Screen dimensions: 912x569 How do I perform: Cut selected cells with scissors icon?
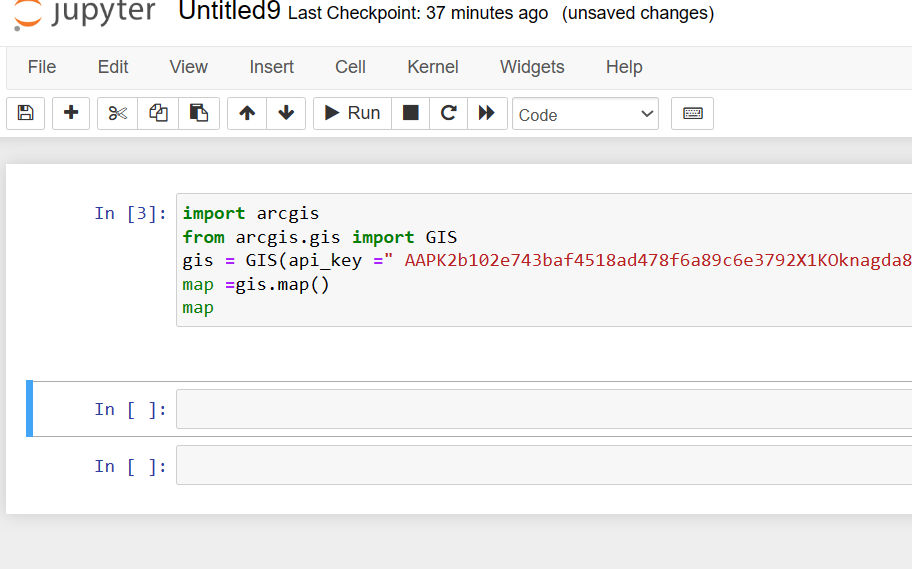coord(118,114)
